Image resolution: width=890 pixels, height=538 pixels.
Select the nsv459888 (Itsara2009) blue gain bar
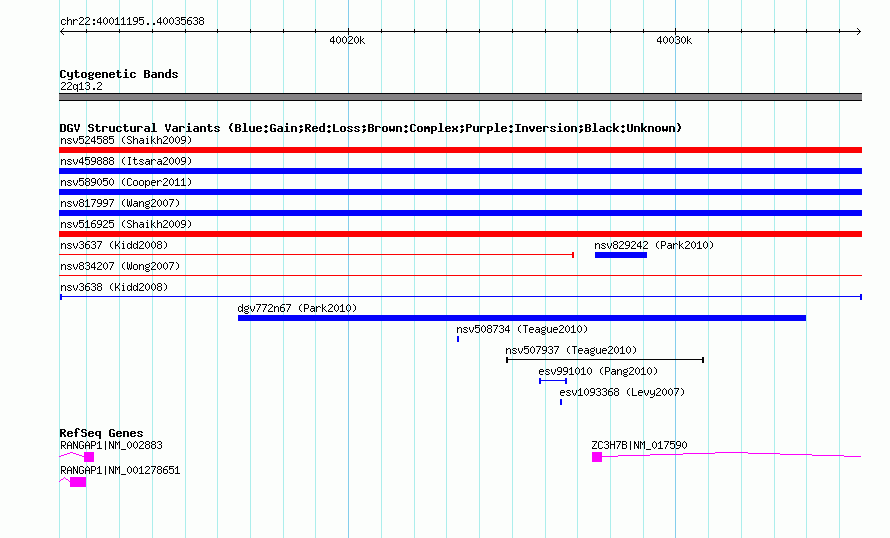click(x=460, y=171)
